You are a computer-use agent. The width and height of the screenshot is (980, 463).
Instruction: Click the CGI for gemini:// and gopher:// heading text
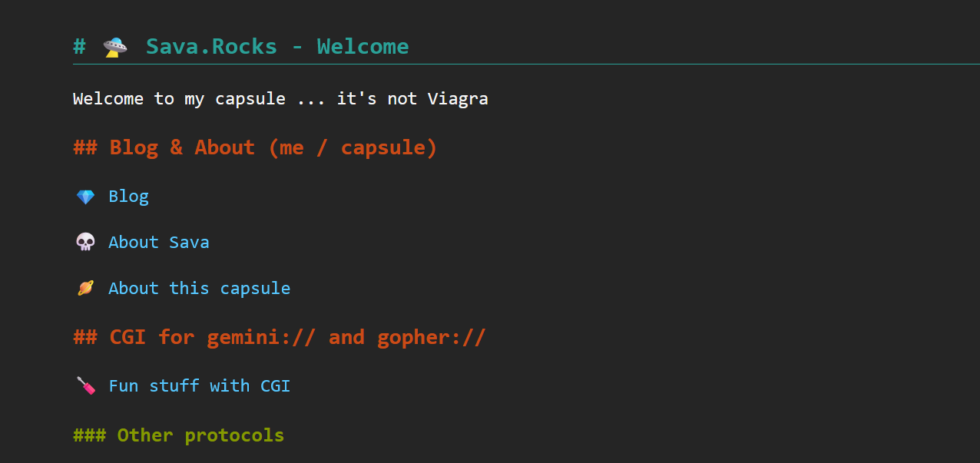[297, 337]
